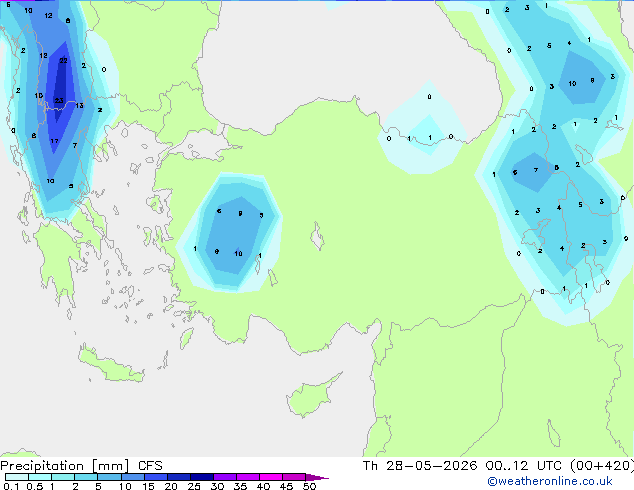Click the '45' legend label
Viewport: 634px width, 490px height.
pyautogui.click(x=286, y=486)
